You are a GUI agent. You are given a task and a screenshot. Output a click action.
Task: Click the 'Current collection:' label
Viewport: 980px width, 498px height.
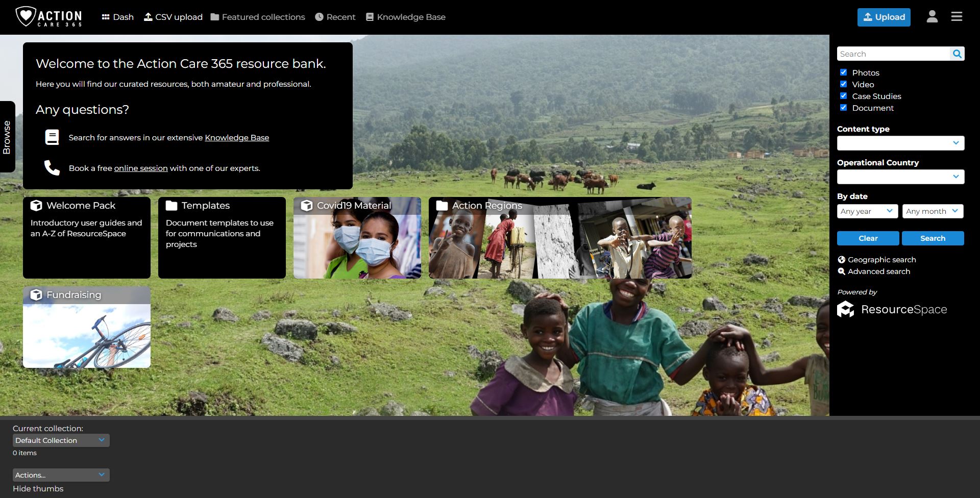(x=48, y=429)
